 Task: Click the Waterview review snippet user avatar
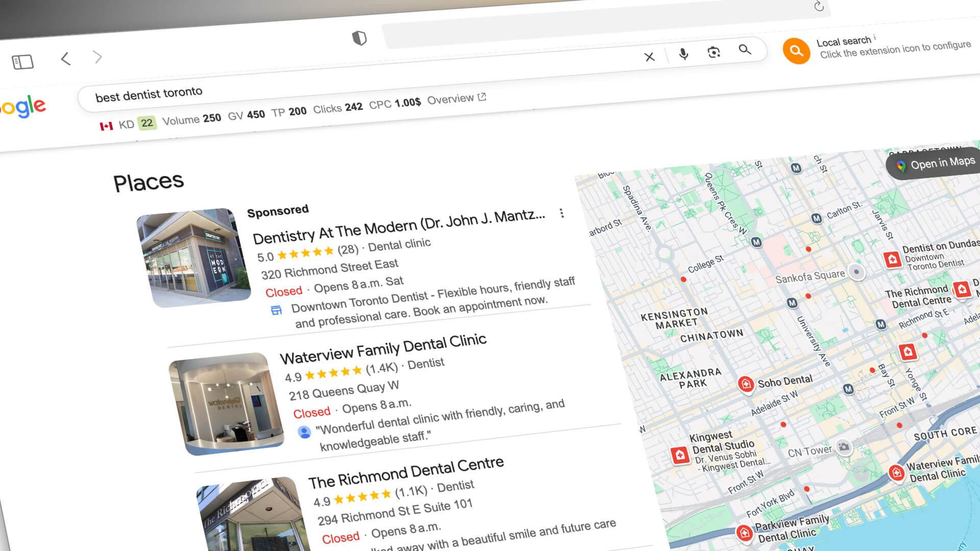(304, 432)
